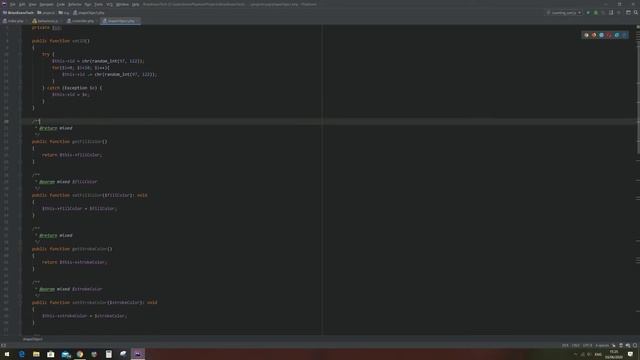Open in Opera browser icon in editor
The height and width of the screenshot is (360, 640).
[609, 35]
